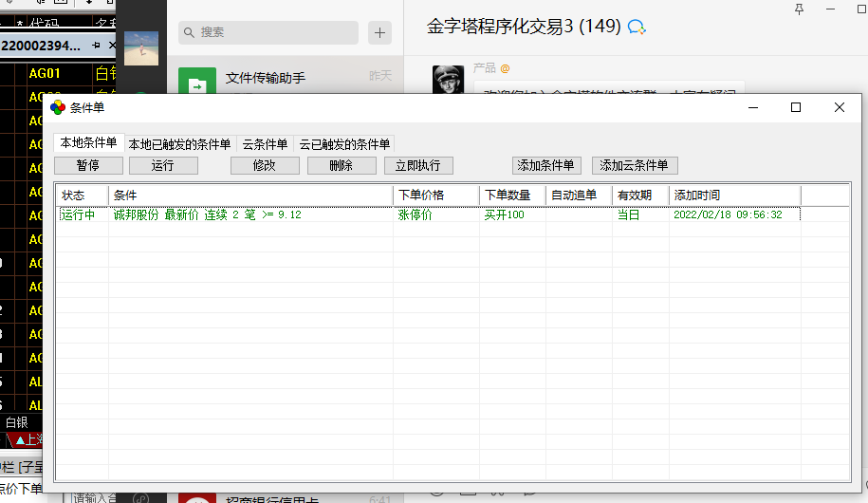Click the WeChat profile beach avatar
Viewport: 868px width, 503px height.
point(141,48)
